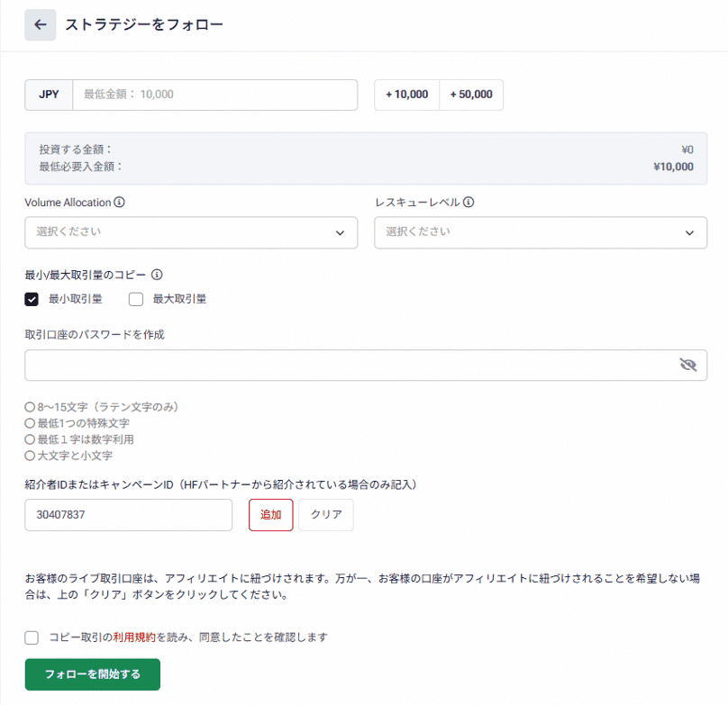Image resolution: width=728 pixels, height=705 pixels.
Task: Select the referral ID field showing 30407837
Action: point(128,515)
